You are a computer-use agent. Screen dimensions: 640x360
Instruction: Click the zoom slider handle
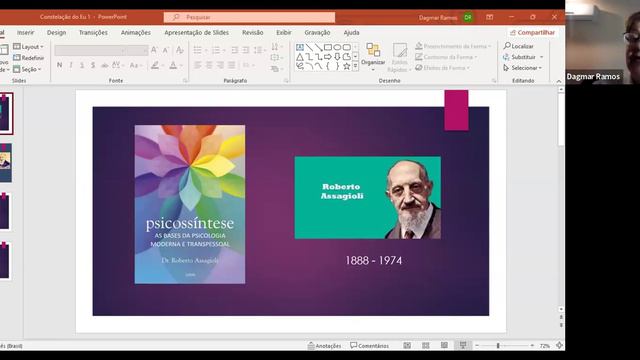point(498,346)
